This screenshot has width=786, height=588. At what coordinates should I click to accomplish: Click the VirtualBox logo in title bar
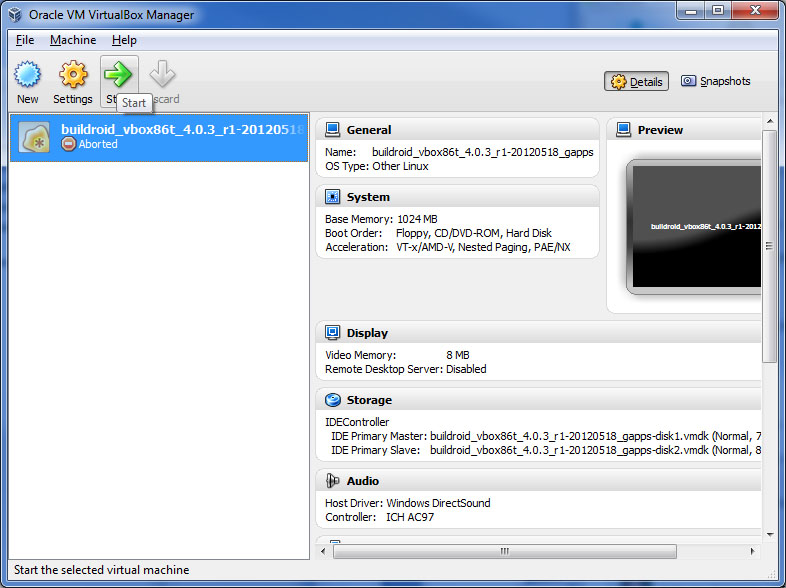coord(16,15)
